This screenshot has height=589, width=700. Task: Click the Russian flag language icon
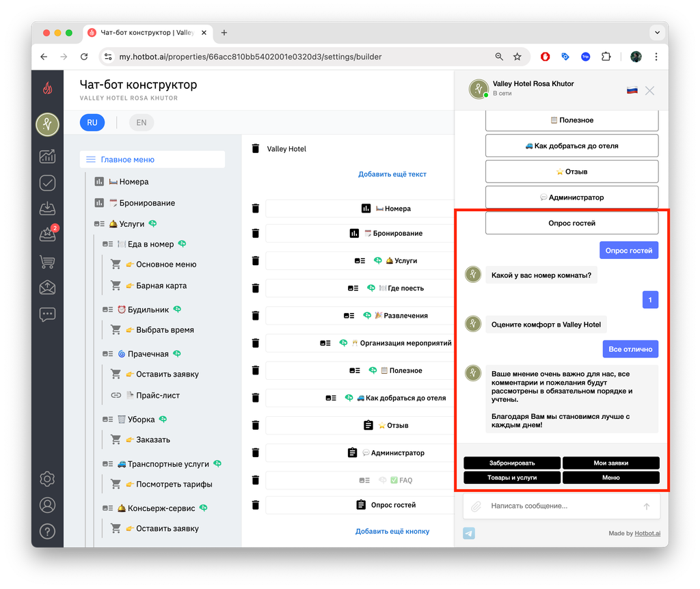pyautogui.click(x=632, y=91)
